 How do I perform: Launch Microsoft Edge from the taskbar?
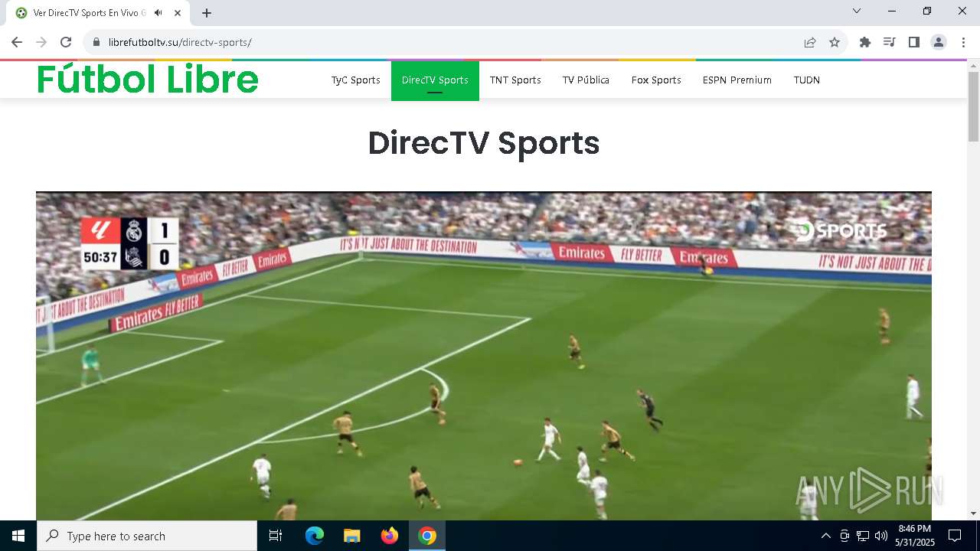click(x=315, y=536)
